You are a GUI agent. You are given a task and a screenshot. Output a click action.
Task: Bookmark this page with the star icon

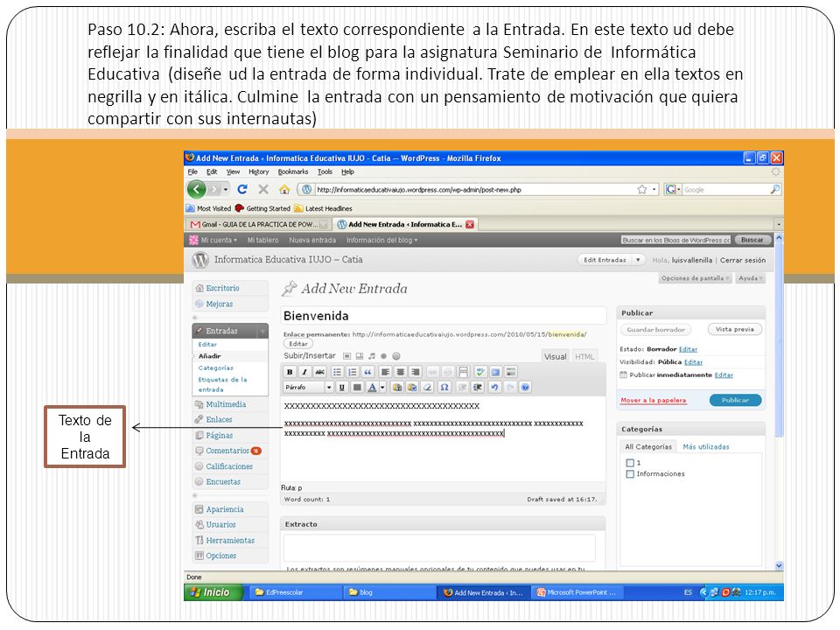641,190
